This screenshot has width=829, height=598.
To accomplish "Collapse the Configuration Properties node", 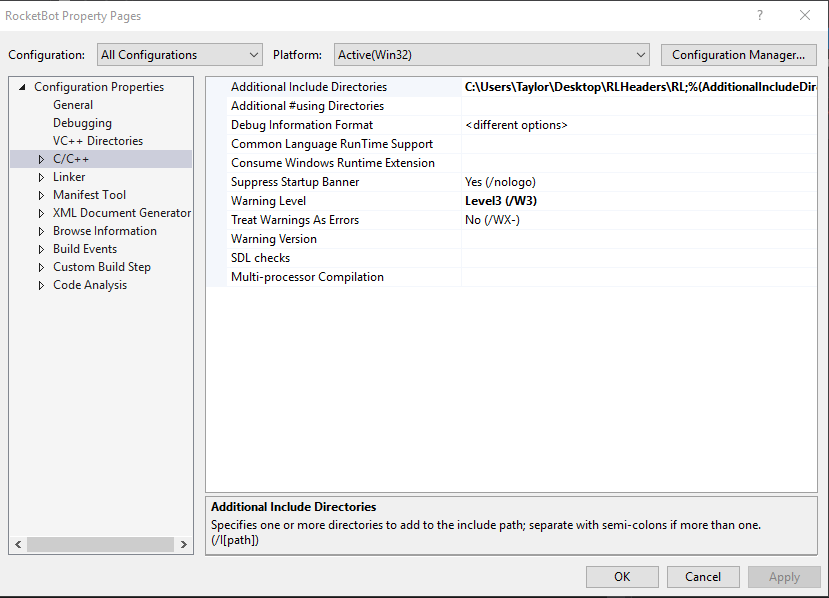I will tap(22, 87).
